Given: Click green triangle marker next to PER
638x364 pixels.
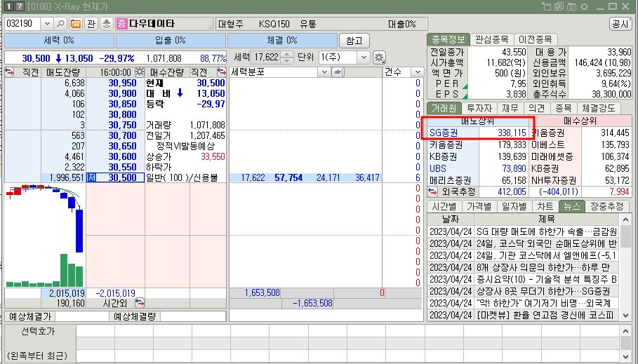Looking at the screenshot, I should [465, 86].
